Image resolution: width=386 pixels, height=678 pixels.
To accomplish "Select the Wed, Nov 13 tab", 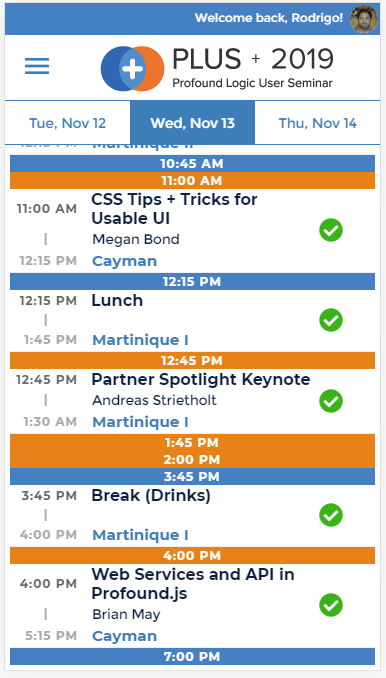I will tap(192, 123).
